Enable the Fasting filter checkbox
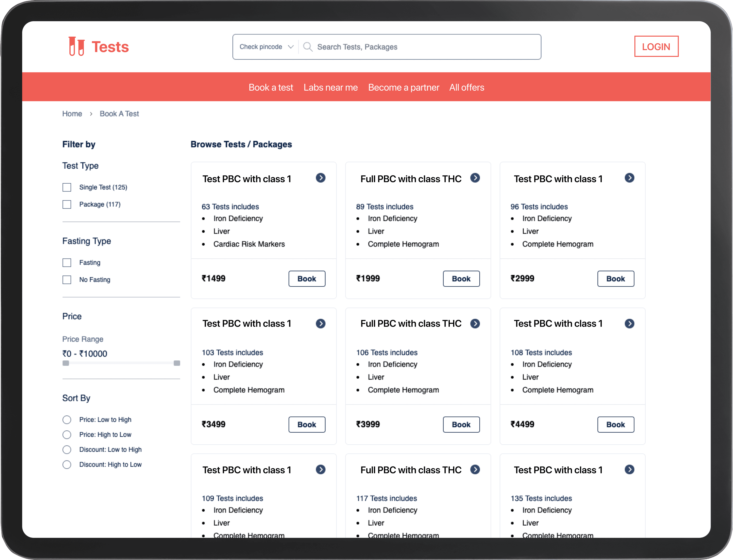Screen dimensions: 733x560 67,263
